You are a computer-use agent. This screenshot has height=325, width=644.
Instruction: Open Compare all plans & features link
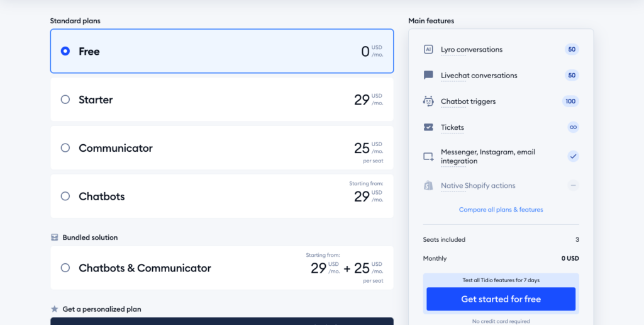pyautogui.click(x=501, y=209)
